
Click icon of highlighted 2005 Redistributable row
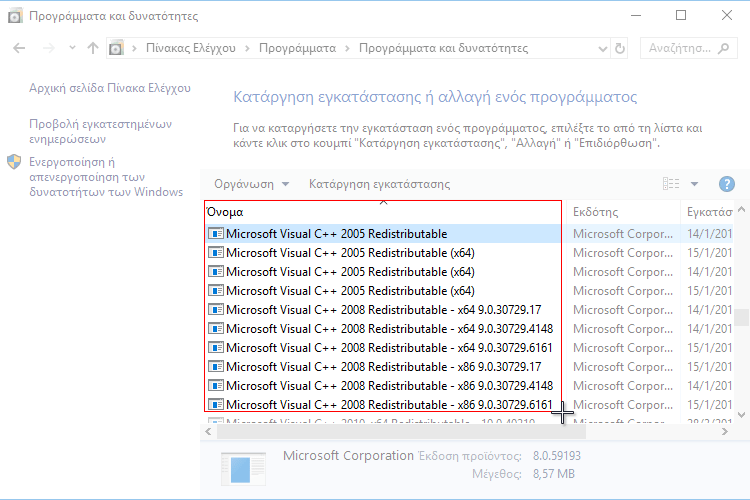pos(216,234)
